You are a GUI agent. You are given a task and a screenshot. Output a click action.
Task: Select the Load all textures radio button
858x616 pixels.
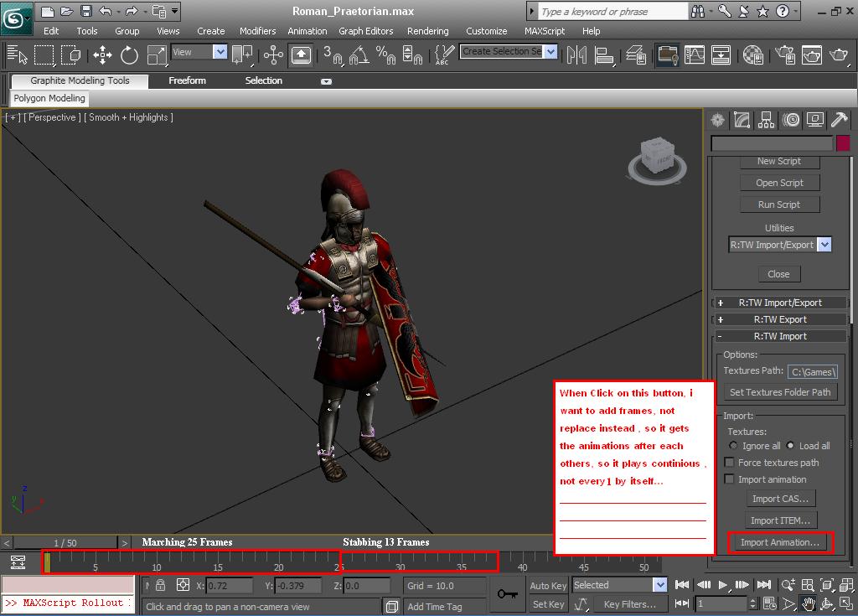(x=790, y=446)
